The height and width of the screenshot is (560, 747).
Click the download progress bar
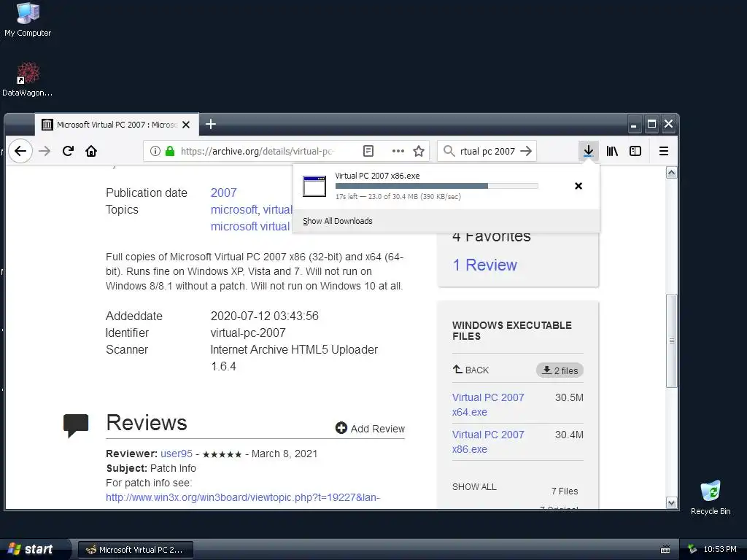(436, 186)
